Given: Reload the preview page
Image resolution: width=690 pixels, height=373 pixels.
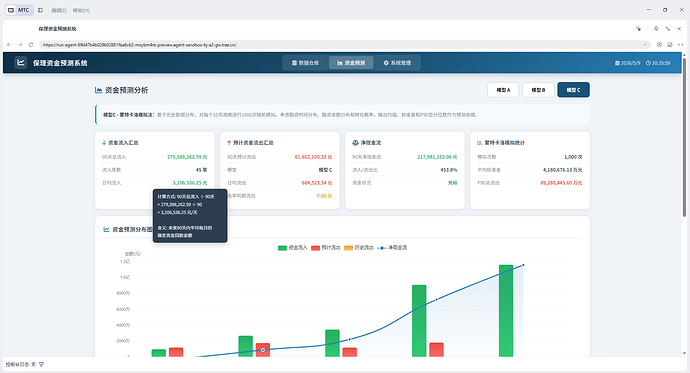Looking at the screenshot, I should click(31, 44).
